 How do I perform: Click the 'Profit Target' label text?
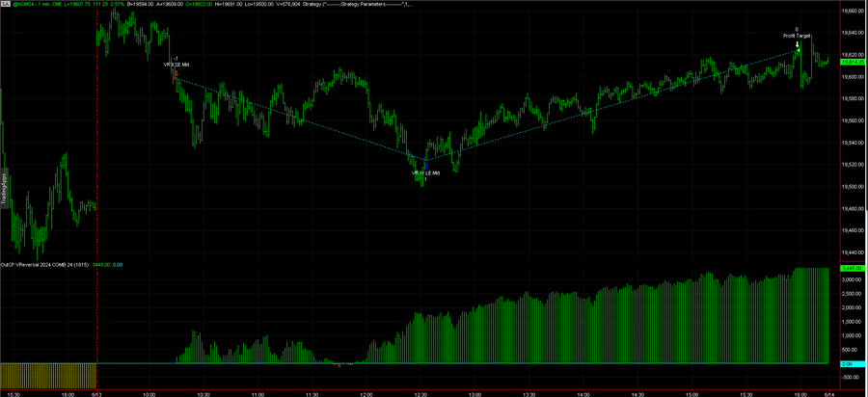pyautogui.click(x=797, y=36)
